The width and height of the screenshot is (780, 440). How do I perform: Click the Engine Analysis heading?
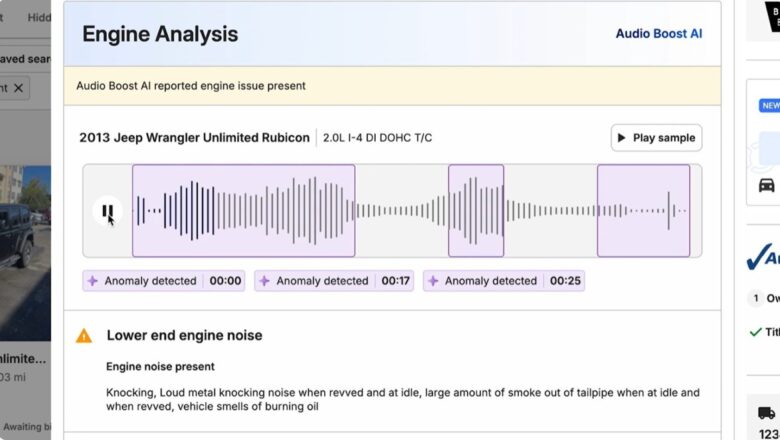tap(160, 34)
